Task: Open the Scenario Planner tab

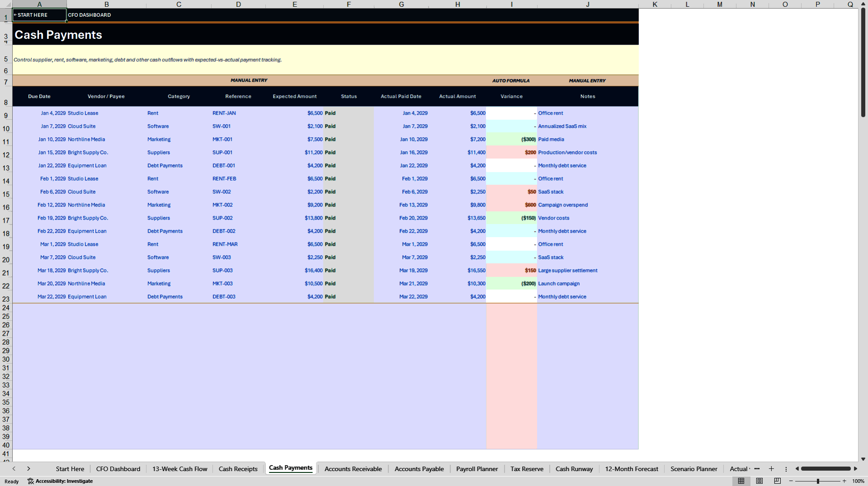Action: 693,469
